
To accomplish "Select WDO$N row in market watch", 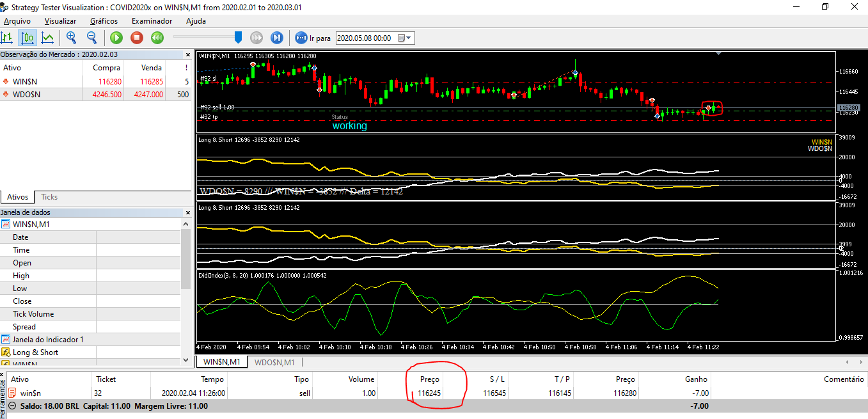I will click(x=96, y=94).
